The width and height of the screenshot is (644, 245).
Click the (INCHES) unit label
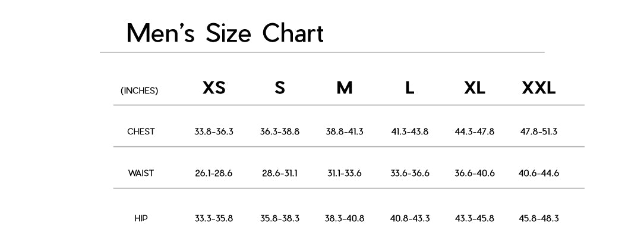pyautogui.click(x=140, y=91)
